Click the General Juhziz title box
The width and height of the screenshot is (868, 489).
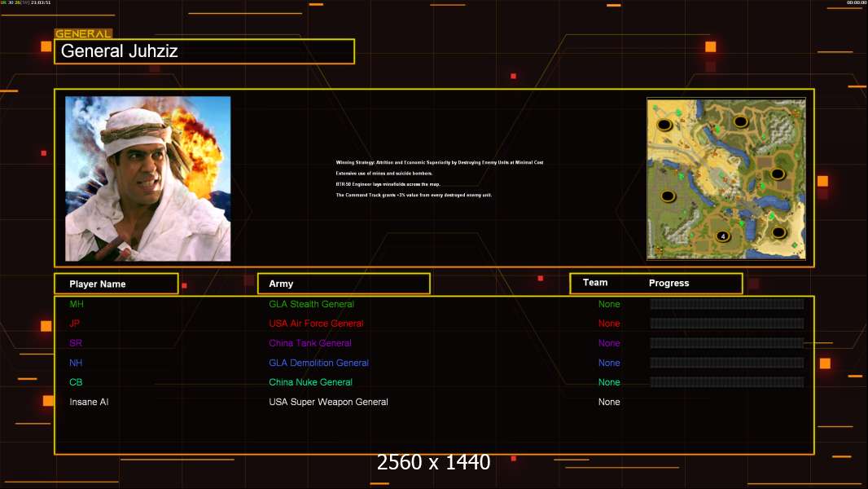[204, 51]
